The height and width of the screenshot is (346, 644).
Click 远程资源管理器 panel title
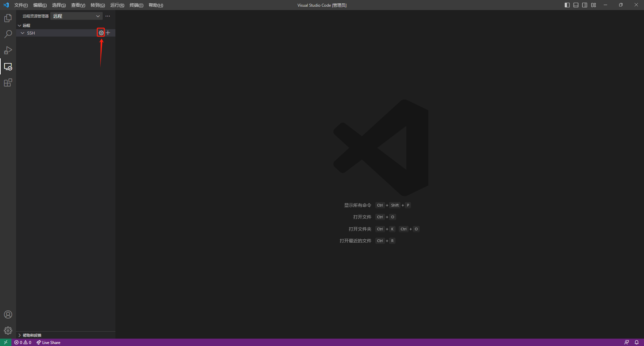point(36,16)
